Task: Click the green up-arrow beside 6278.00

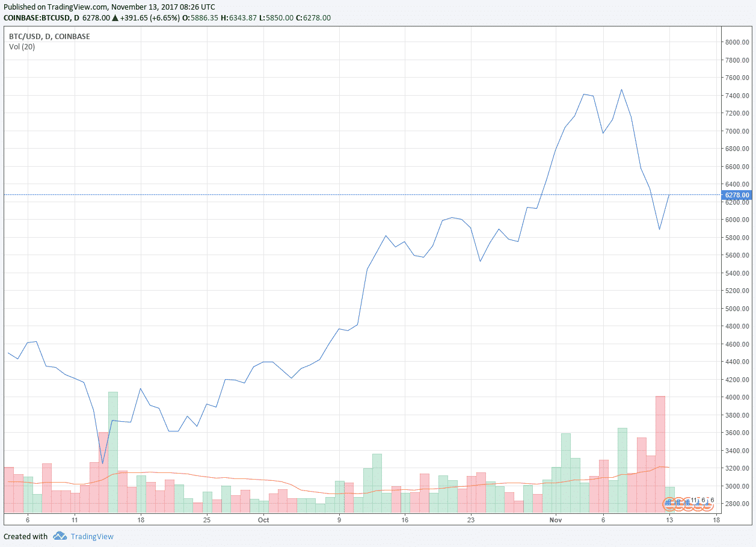Action: tap(115, 18)
